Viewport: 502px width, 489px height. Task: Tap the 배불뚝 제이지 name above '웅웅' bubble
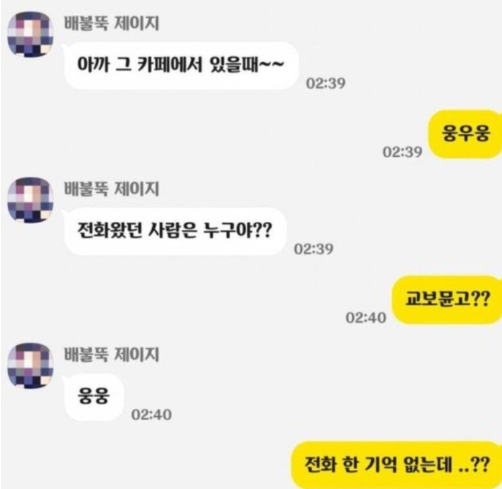(111, 355)
